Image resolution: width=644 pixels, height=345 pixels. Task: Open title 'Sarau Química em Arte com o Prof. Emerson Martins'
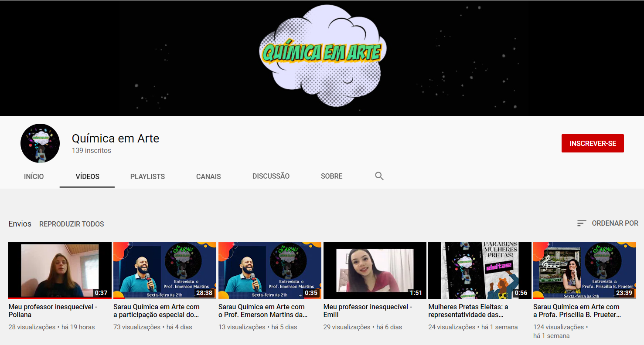(x=263, y=311)
